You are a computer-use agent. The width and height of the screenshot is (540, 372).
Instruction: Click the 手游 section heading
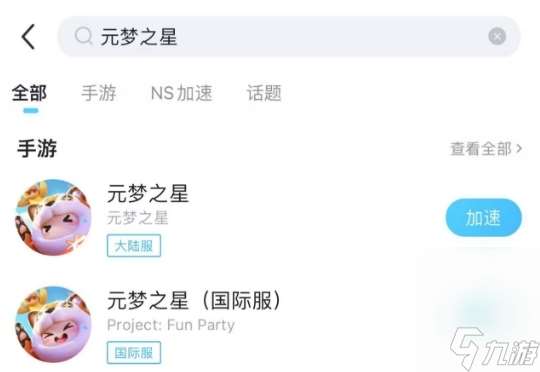coord(37,149)
